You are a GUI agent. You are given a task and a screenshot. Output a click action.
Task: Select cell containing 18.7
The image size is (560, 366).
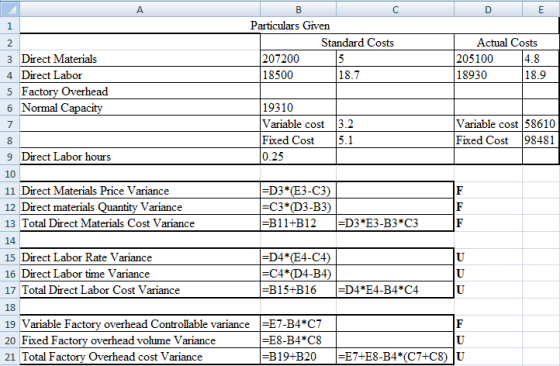tap(395, 75)
